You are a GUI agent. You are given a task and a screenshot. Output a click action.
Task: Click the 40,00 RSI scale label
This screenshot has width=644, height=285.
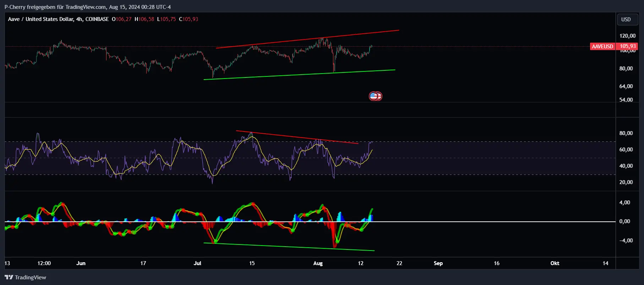point(626,166)
